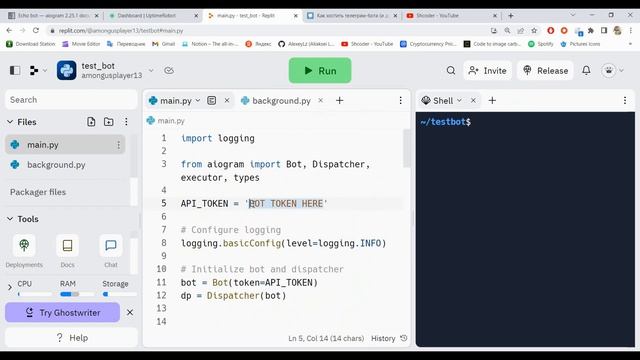Viewport: 640px width, 360px height.
Task: Open a new Chrome tab
Action: (x=511, y=16)
